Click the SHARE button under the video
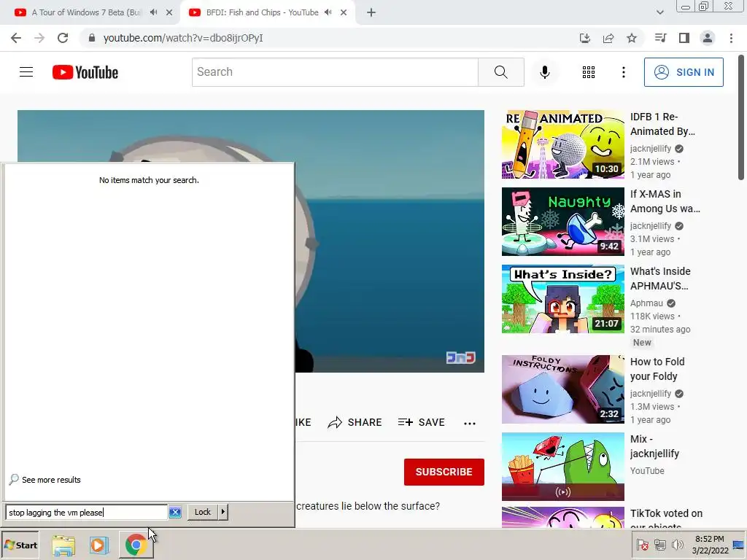747x560 pixels. click(355, 422)
